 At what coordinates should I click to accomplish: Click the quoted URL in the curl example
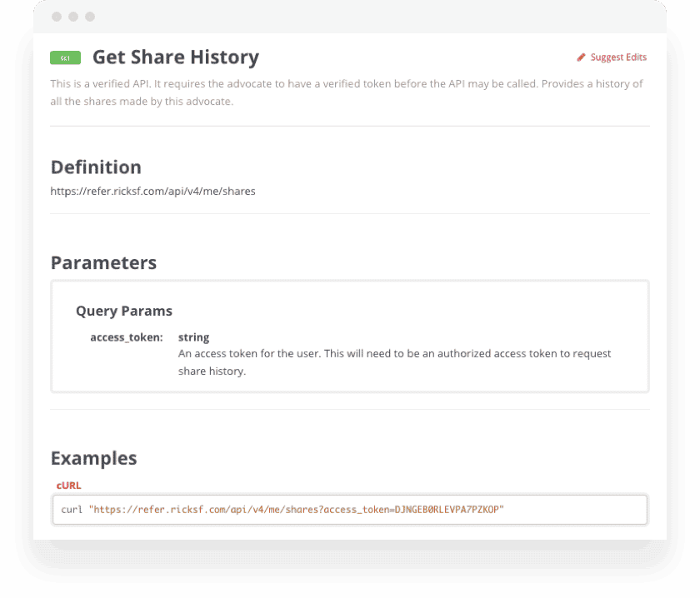[x=296, y=510]
